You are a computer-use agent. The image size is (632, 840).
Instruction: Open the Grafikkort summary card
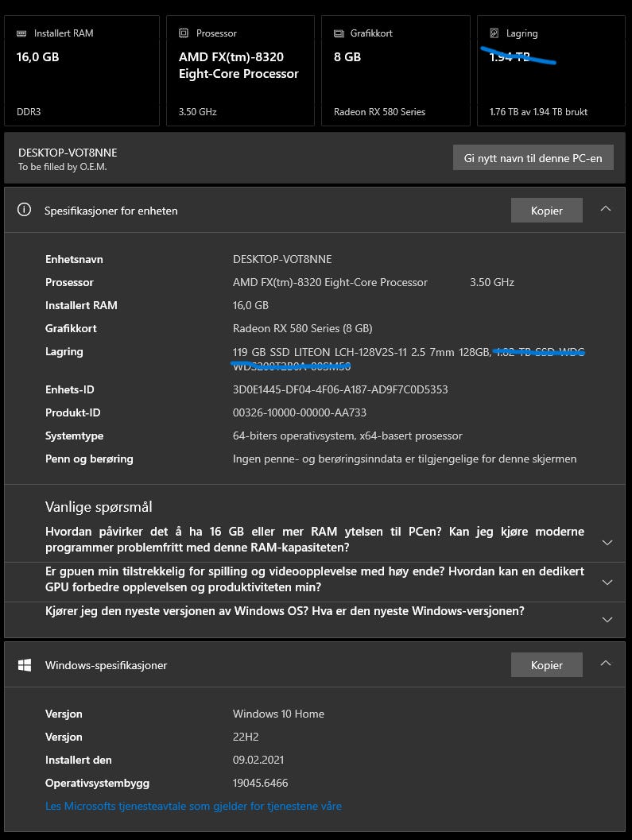(396, 71)
